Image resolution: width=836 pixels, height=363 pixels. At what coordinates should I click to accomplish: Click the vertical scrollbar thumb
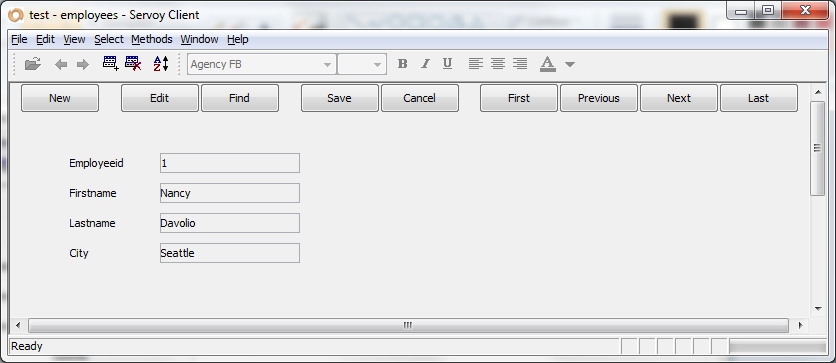817,148
